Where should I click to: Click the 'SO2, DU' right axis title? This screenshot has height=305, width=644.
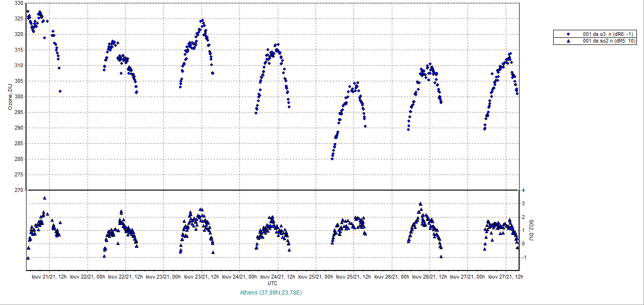pos(531,230)
